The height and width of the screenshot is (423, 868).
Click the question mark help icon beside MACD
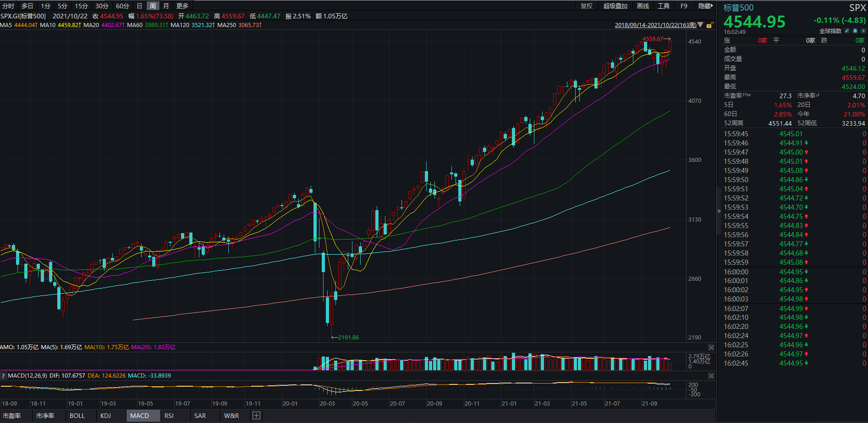[x=3, y=376]
